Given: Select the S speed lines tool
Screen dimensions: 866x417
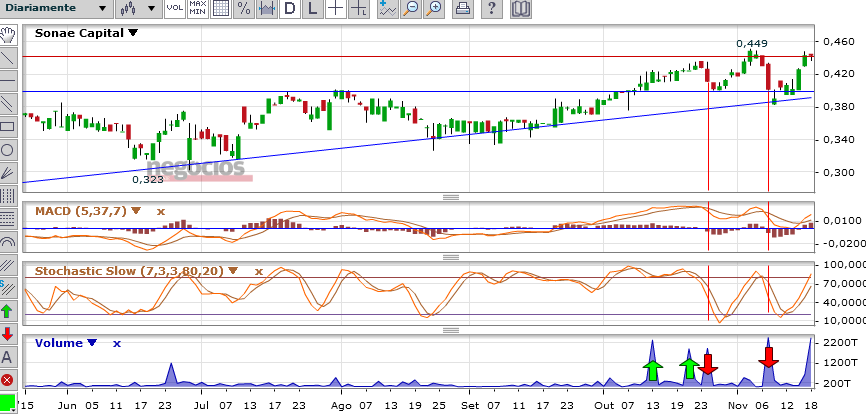Looking at the screenshot, I should 8,288.
